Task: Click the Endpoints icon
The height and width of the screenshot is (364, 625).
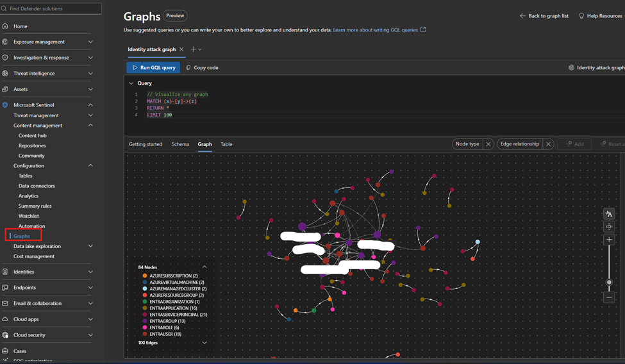Action: (5, 288)
